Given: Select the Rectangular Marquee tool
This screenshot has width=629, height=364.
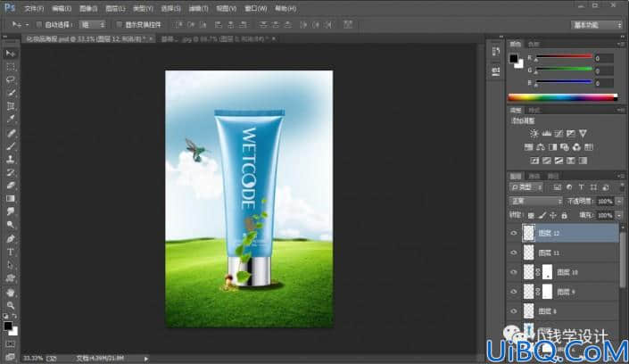Looking at the screenshot, I should pyautogui.click(x=11, y=67).
